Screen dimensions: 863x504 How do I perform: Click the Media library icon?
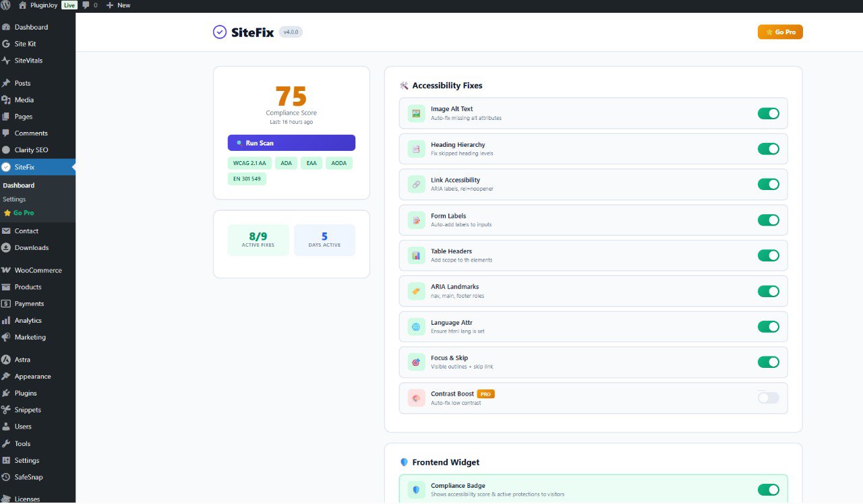point(6,100)
